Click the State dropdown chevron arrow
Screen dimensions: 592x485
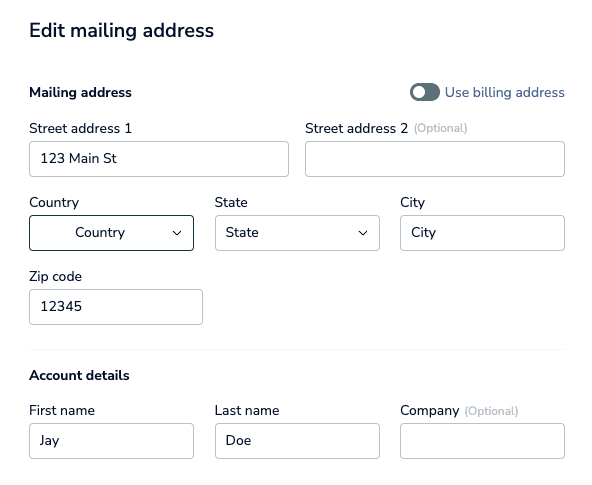363,233
